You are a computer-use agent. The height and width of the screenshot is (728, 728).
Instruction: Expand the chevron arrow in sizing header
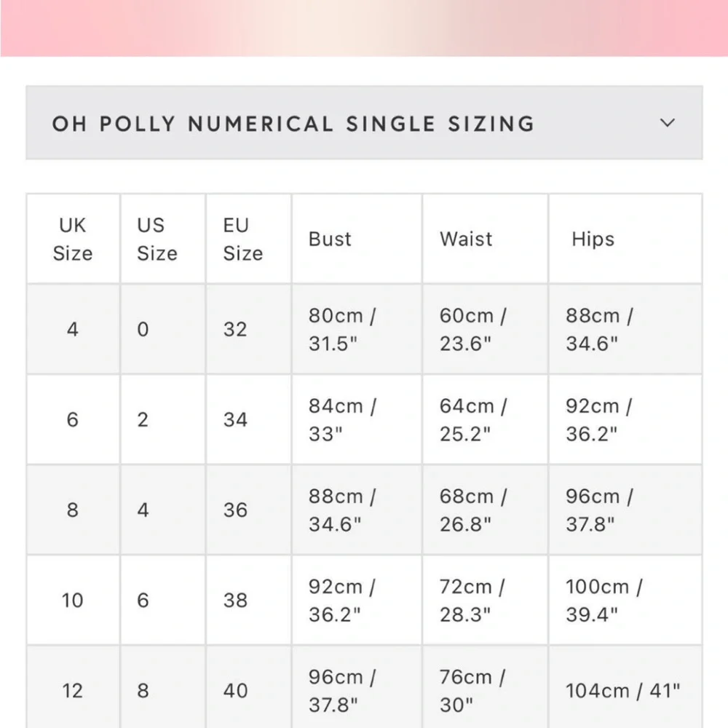[x=667, y=123]
